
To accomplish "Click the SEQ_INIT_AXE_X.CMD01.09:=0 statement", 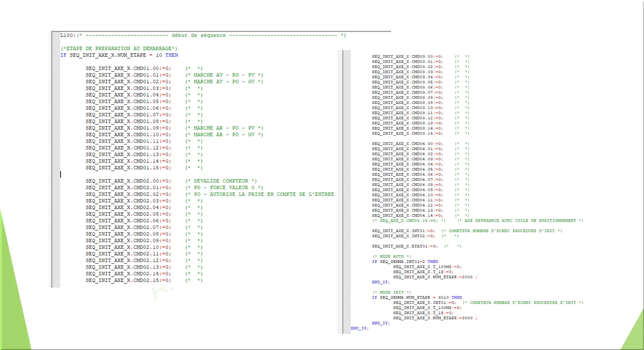I will pos(128,128).
